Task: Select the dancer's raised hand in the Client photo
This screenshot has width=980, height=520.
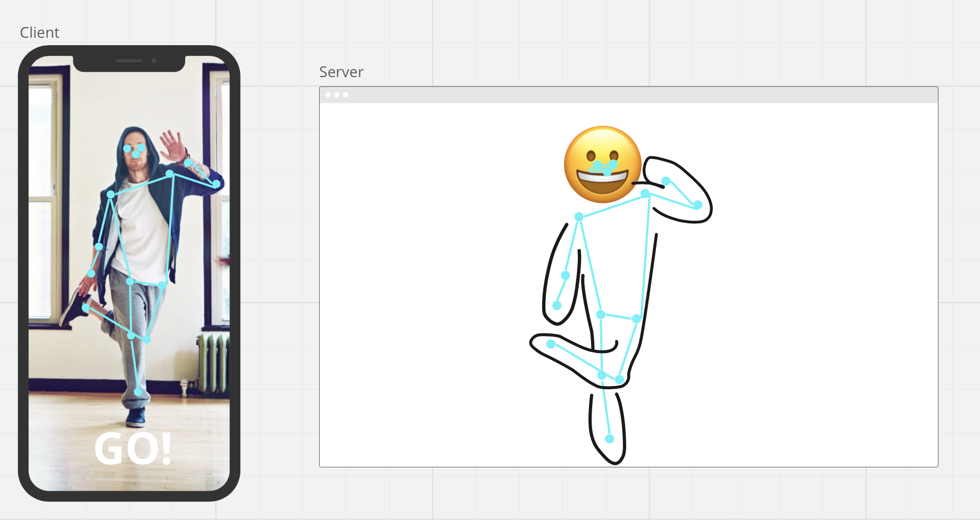Action: click(172, 146)
